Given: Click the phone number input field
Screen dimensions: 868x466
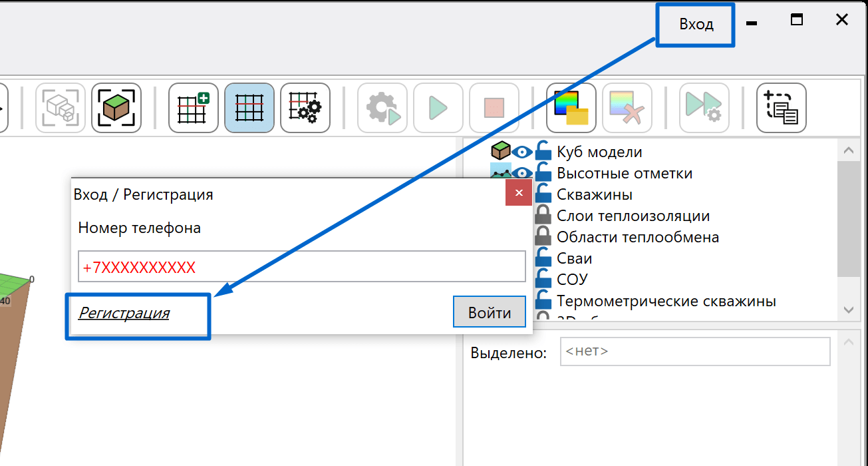Looking at the screenshot, I should (x=302, y=267).
